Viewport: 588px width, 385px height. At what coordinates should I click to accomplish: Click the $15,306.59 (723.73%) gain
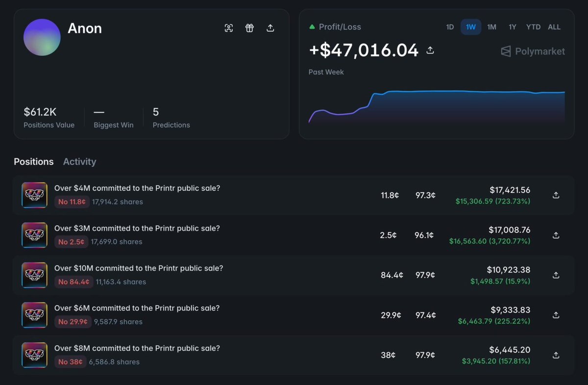pyautogui.click(x=493, y=201)
